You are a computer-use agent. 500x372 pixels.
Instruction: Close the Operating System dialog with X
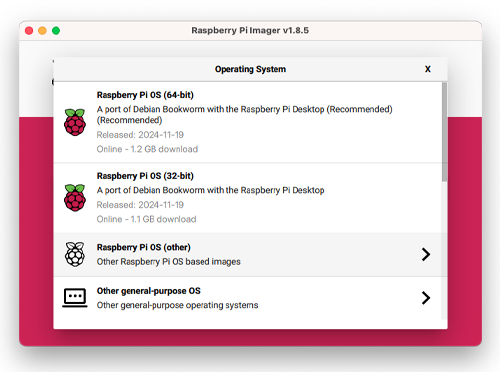click(x=428, y=69)
